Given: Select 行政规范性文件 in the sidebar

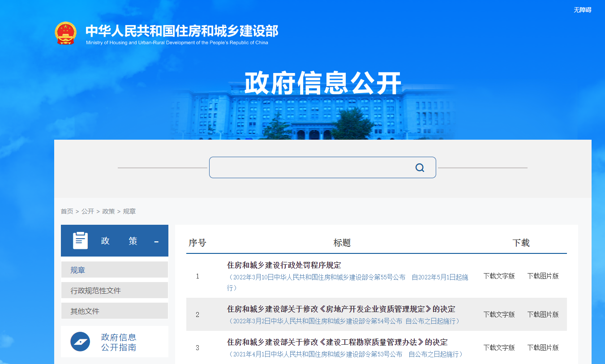Looking at the screenshot, I should 95,291.
